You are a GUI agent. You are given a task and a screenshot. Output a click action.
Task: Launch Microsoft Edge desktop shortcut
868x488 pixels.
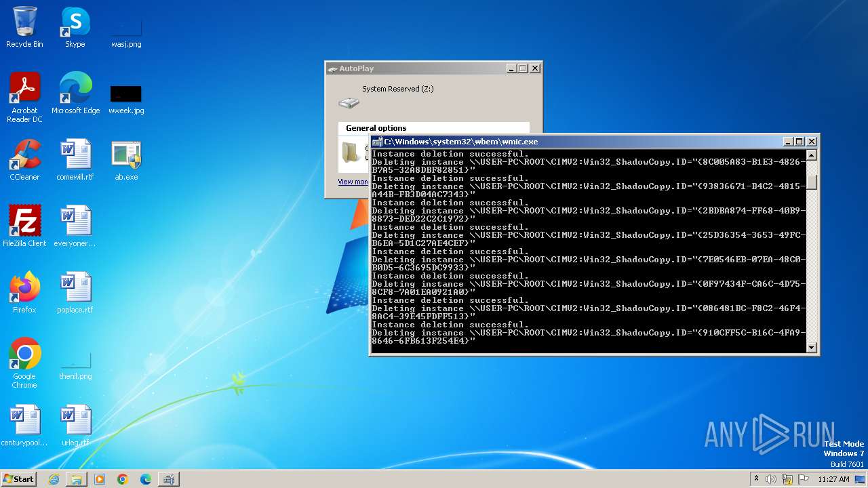(75, 94)
